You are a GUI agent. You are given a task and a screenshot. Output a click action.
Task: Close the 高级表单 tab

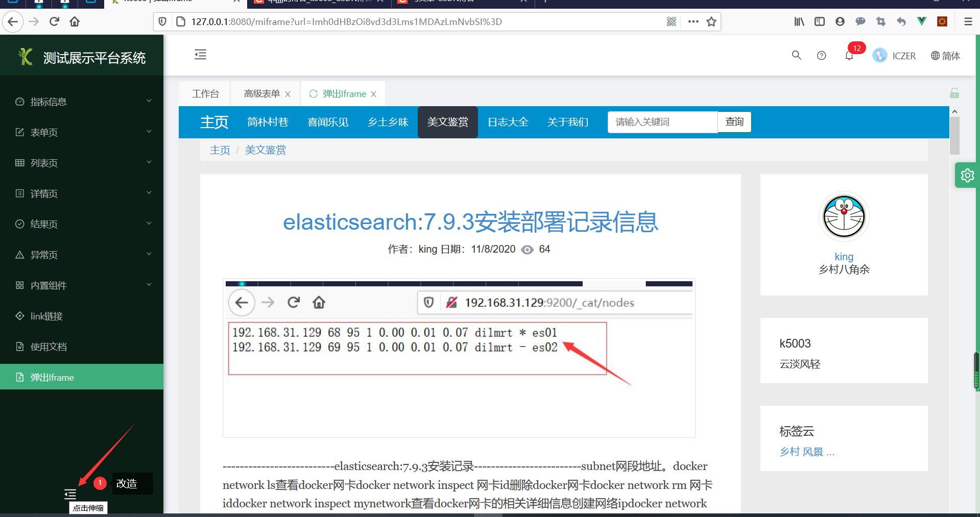[x=288, y=94]
